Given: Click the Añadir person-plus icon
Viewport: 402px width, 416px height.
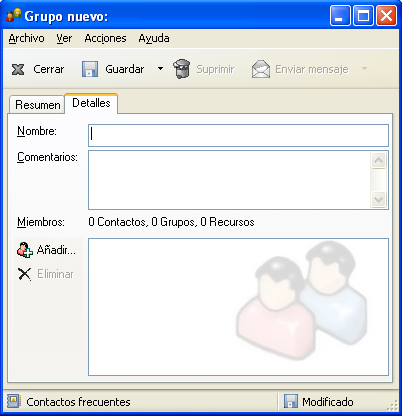Looking at the screenshot, I should 25,250.
